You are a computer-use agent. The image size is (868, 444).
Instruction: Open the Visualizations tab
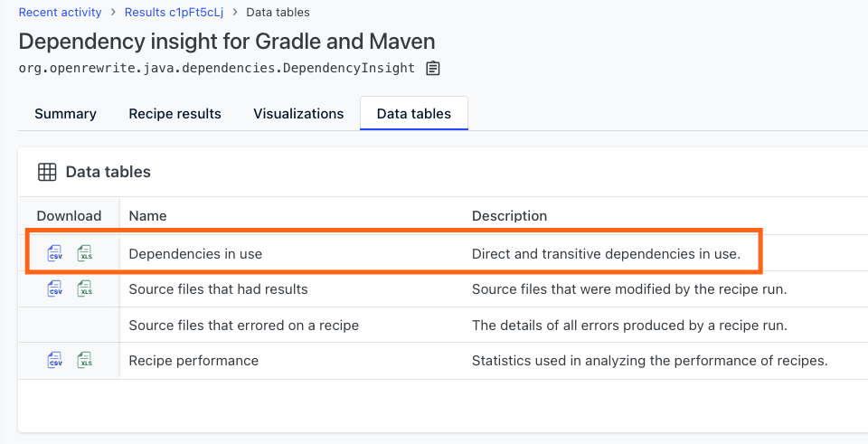tap(298, 114)
